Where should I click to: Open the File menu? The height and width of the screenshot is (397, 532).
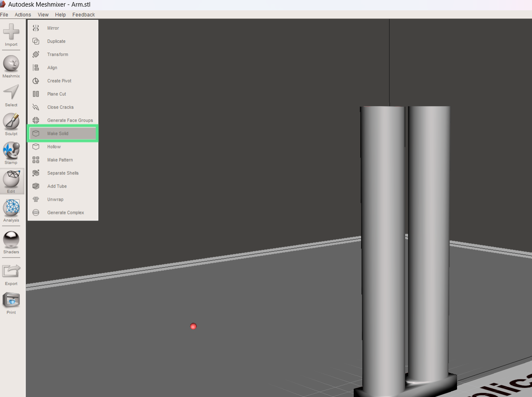pyautogui.click(x=4, y=15)
